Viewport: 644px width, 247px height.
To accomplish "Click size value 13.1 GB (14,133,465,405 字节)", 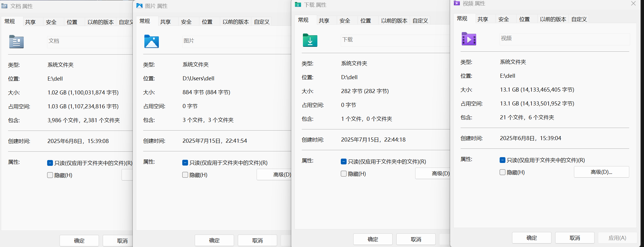I will (x=537, y=90).
